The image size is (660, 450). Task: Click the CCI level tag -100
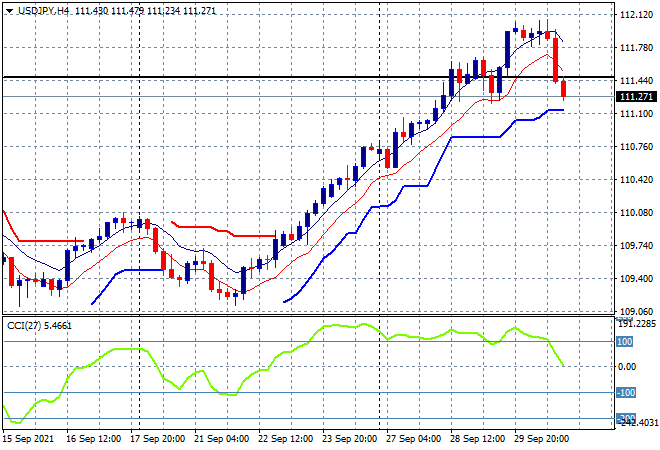[626, 393]
